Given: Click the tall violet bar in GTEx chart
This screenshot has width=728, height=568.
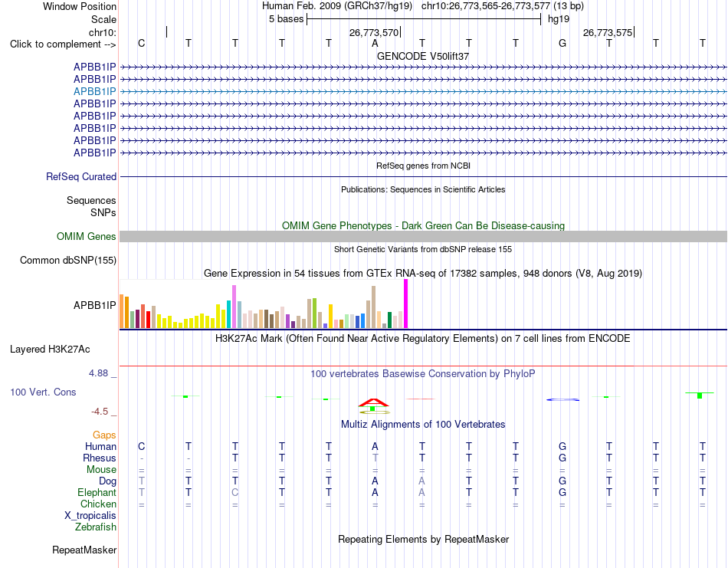Looking at the screenshot, I should point(234,307).
